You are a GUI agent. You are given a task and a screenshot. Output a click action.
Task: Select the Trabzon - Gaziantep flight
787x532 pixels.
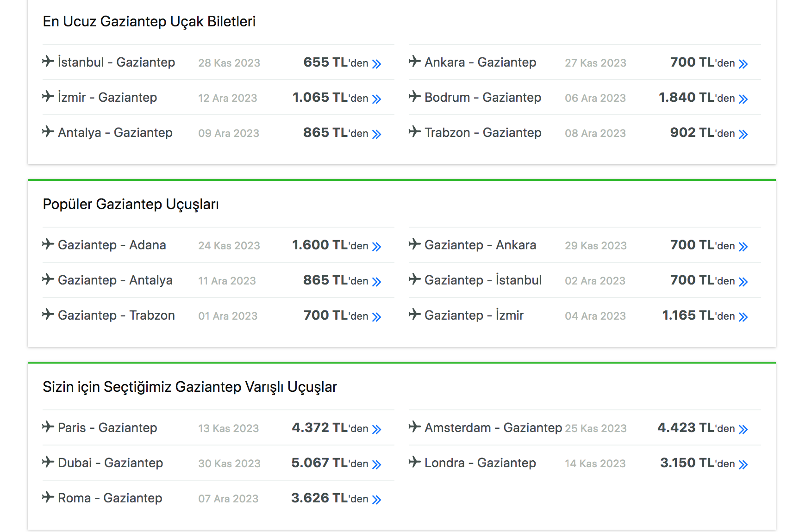pyautogui.click(x=483, y=133)
